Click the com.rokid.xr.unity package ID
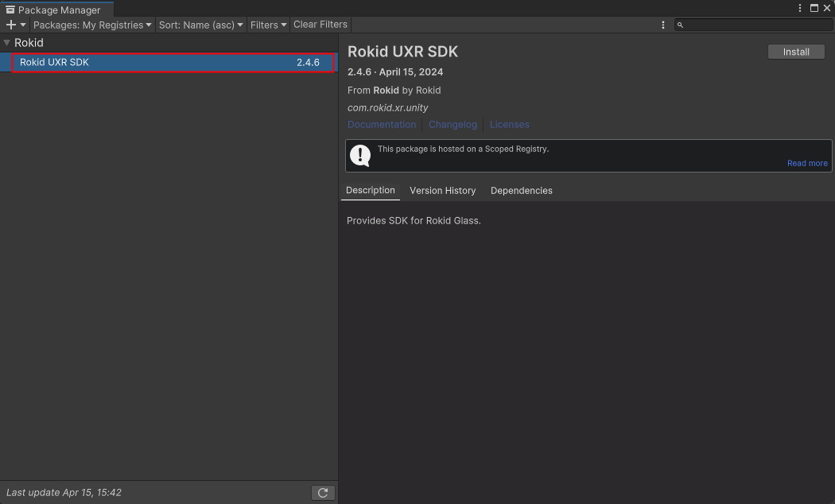835x504 pixels. [388, 107]
